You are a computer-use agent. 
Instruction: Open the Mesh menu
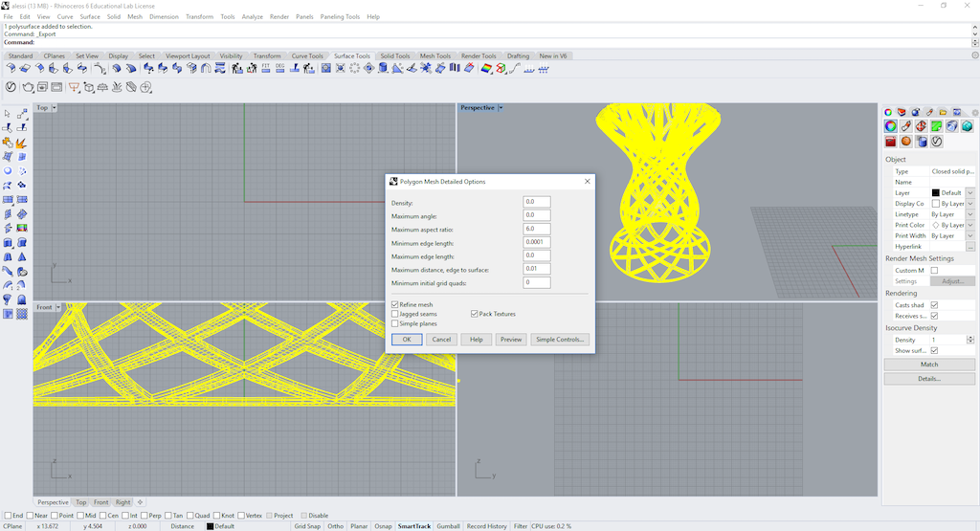[135, 17]
